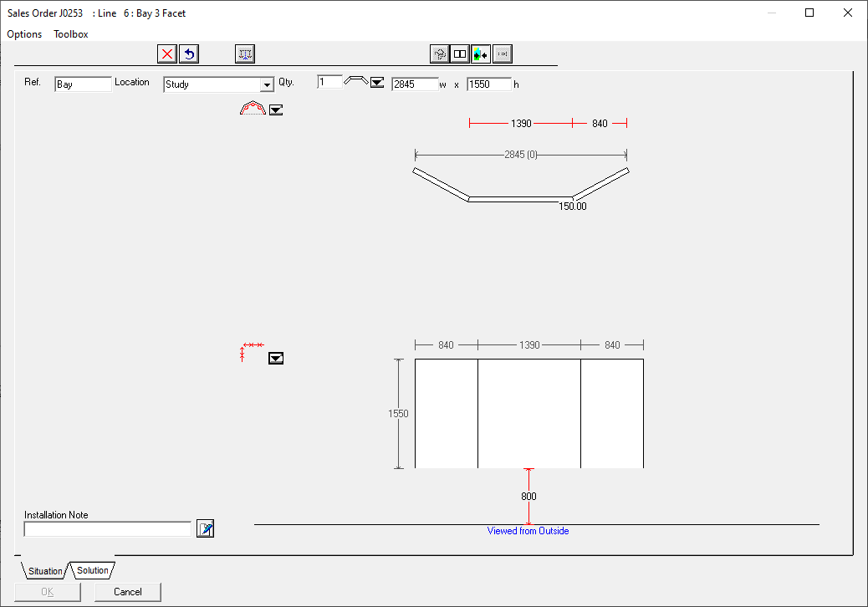Open the Toolbox menu
This screenshot has width=868, height=607.
71,34
